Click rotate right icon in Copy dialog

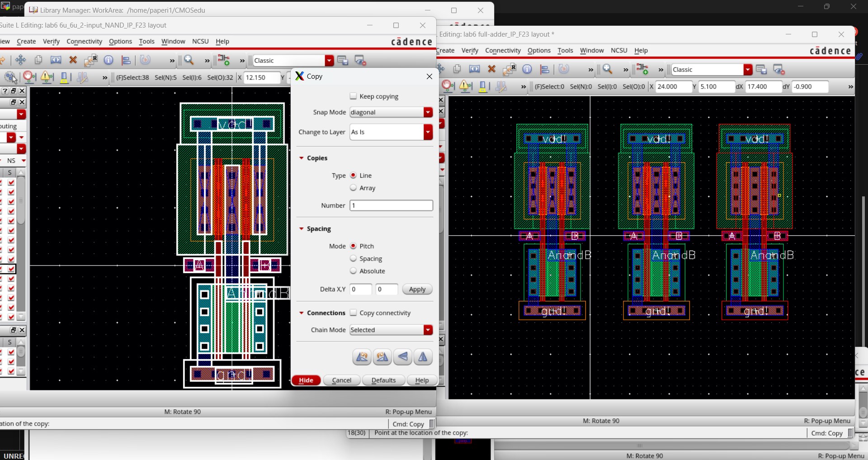click(x=382, y=357)
